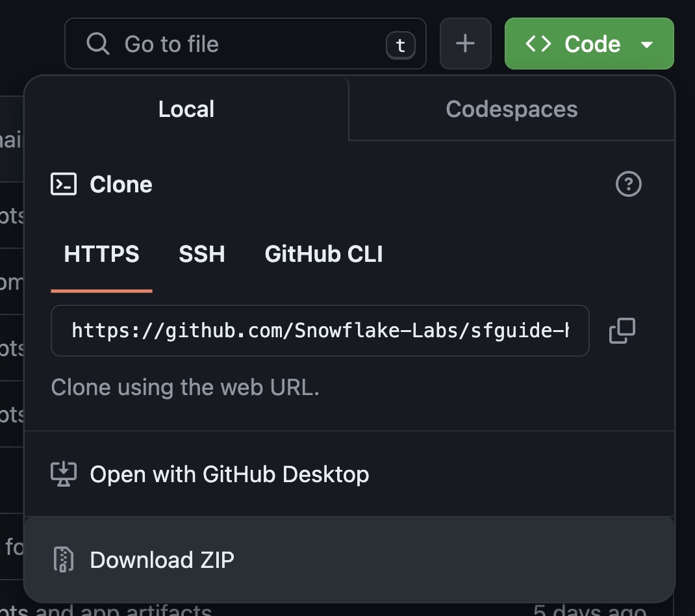Select the HTTPS clone option
The height and width of the screenshot is (616, 695).
(x=101, y=253)
